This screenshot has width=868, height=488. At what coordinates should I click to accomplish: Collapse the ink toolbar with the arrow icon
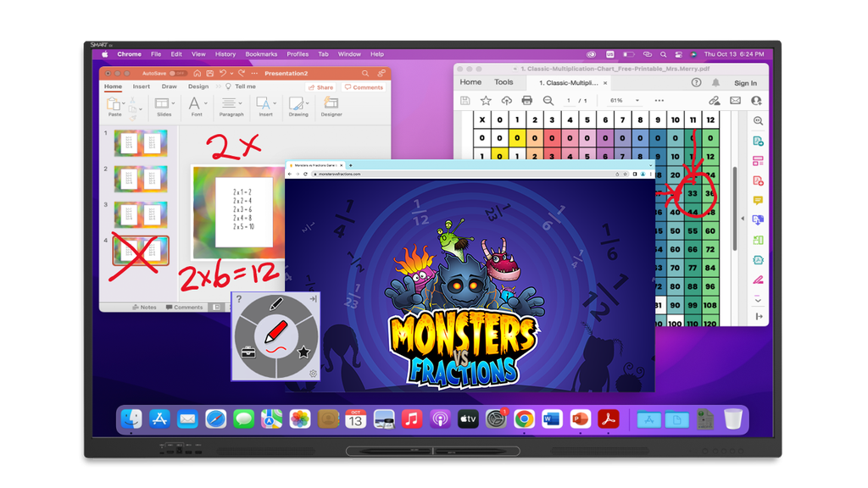pos(313,299)
